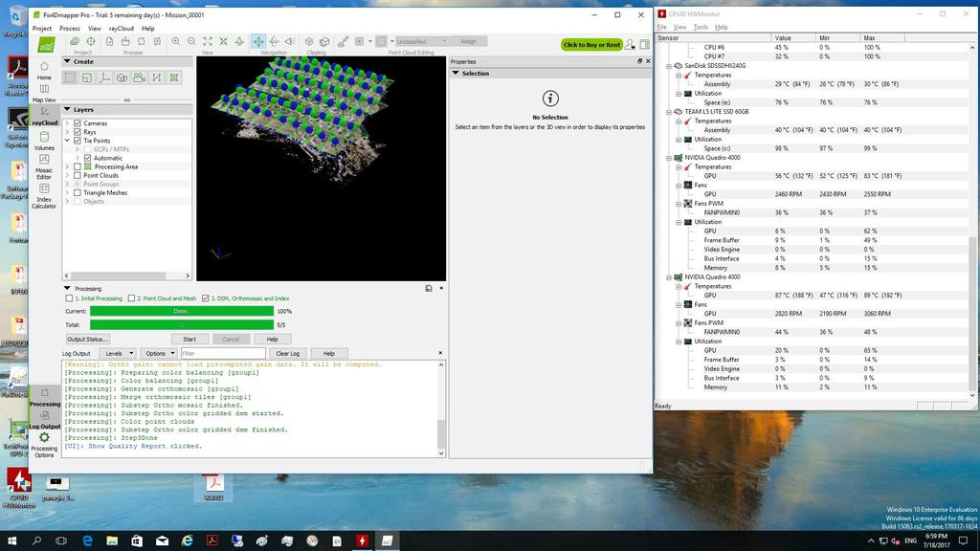
Task: Click the new volume object create icon
Action: 122,77
